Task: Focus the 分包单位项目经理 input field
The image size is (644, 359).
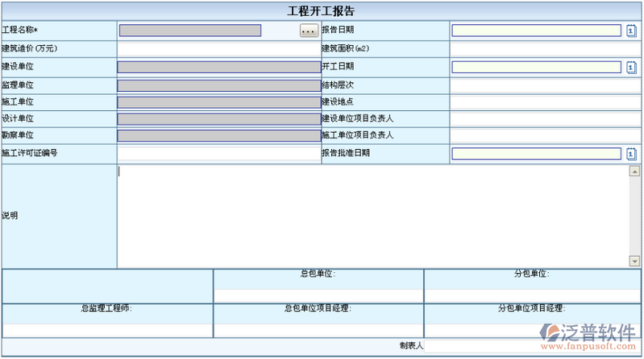Action: tap(532, 330)
